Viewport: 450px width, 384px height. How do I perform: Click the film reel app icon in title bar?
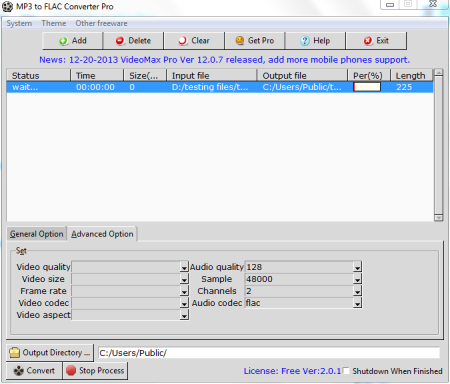(x=8, y=7)
